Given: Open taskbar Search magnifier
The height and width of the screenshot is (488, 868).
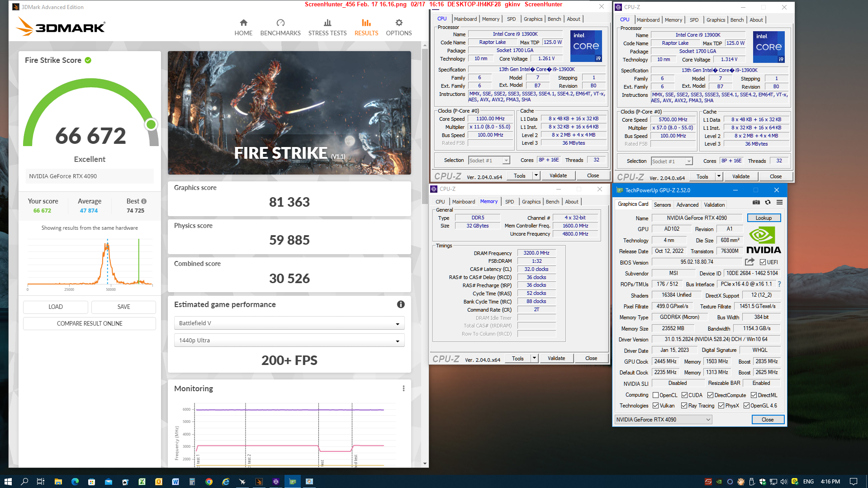Looking at the screenshot, I should coord(24,481).
